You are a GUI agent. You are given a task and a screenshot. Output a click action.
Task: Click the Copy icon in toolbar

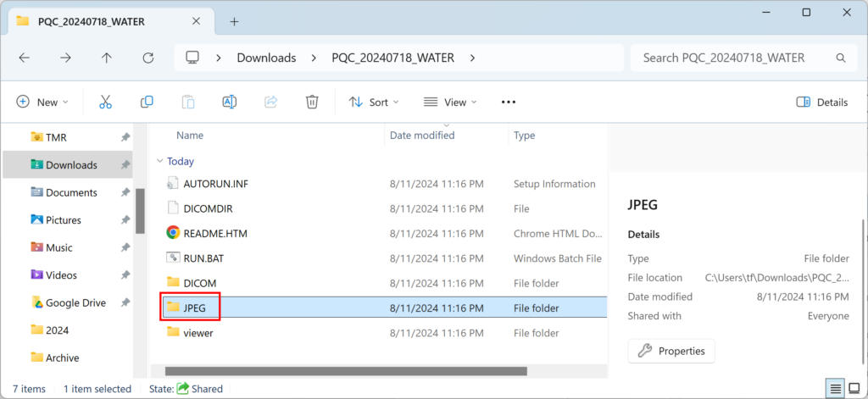(x=147, y=102)
